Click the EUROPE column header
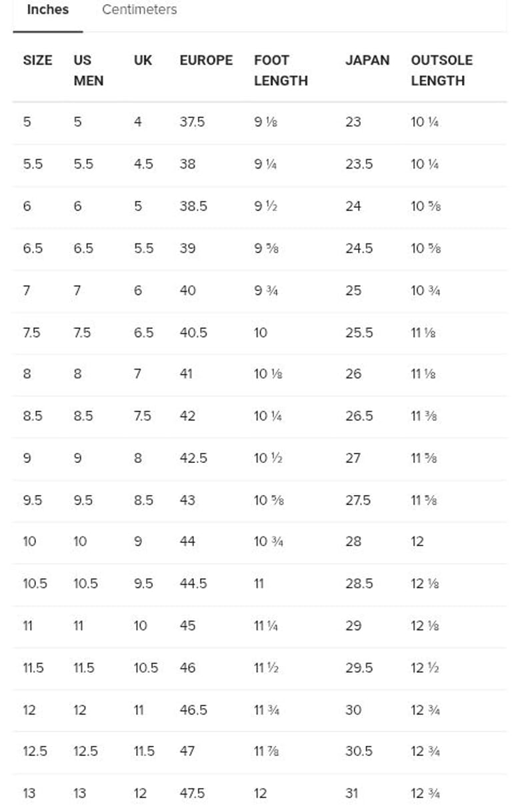Image resolution: width=512 pixels, height=812 pixels. coord(206,60)
